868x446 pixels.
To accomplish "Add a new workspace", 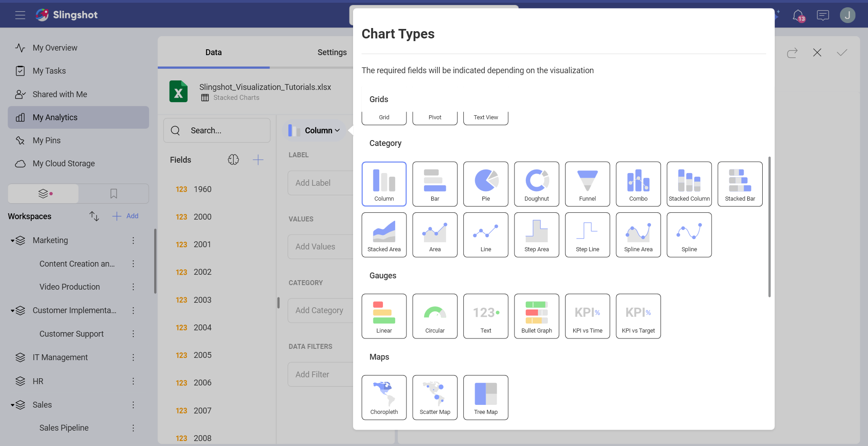I will coord(125,216).
